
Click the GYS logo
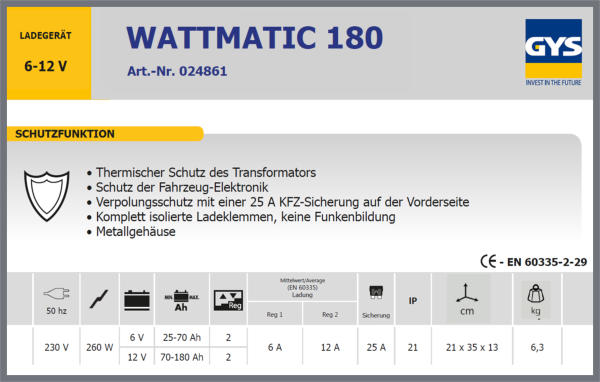553,52
